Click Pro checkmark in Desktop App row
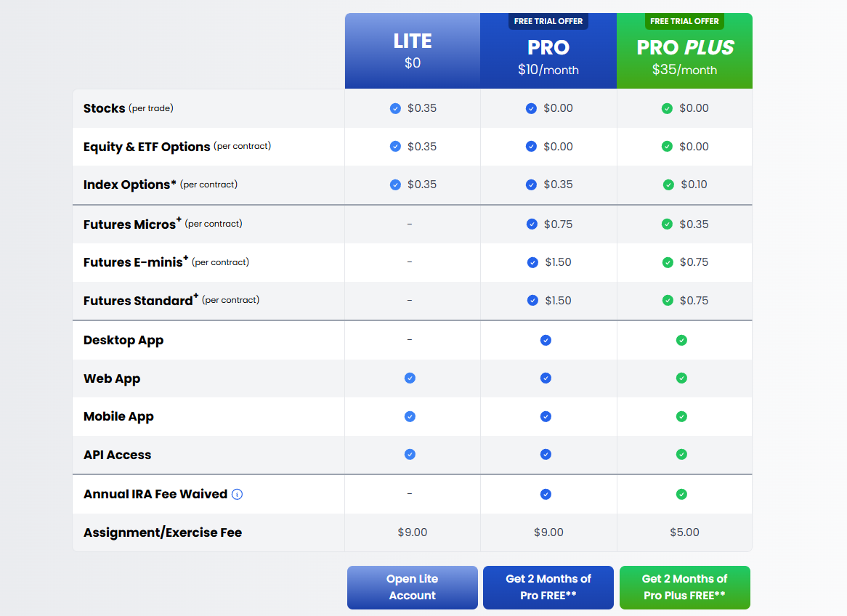The image size is (847, 616). click(546, 341)
